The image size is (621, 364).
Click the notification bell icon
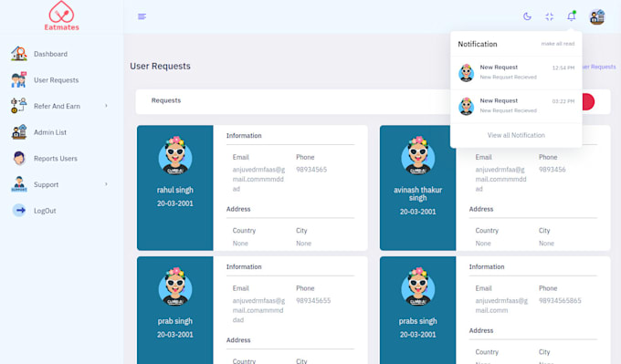(571, 16)
